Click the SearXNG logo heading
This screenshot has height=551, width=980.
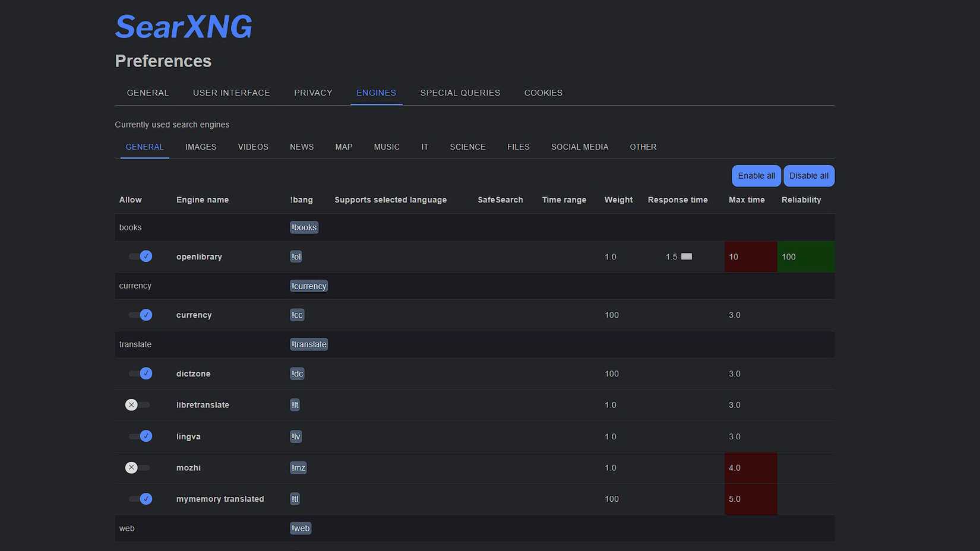pos(183,26)
